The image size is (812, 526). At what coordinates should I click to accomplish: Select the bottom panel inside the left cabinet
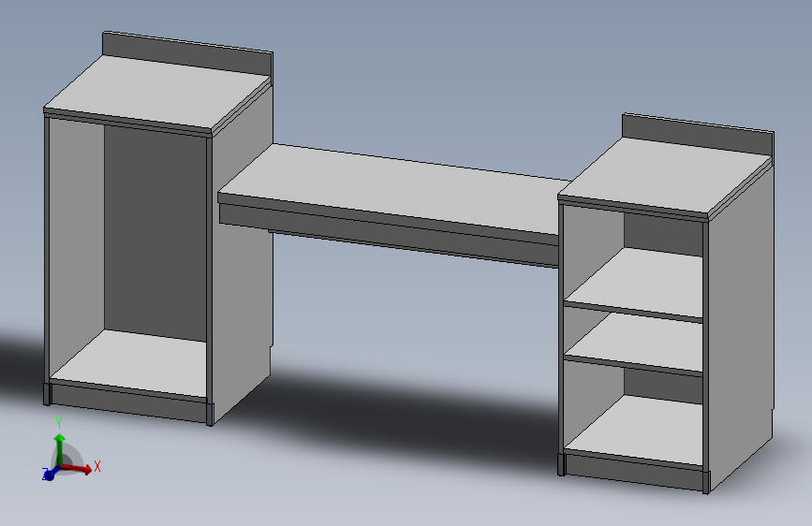(138, 362)
